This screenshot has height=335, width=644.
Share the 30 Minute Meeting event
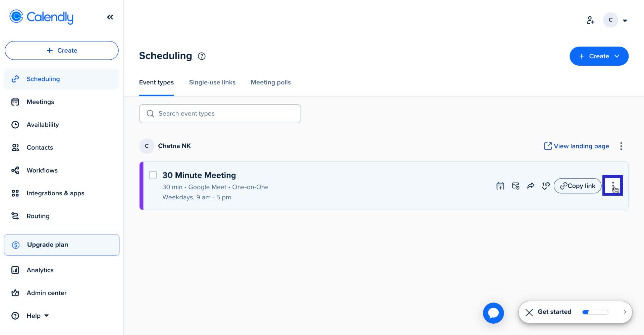tap(531, 186)
